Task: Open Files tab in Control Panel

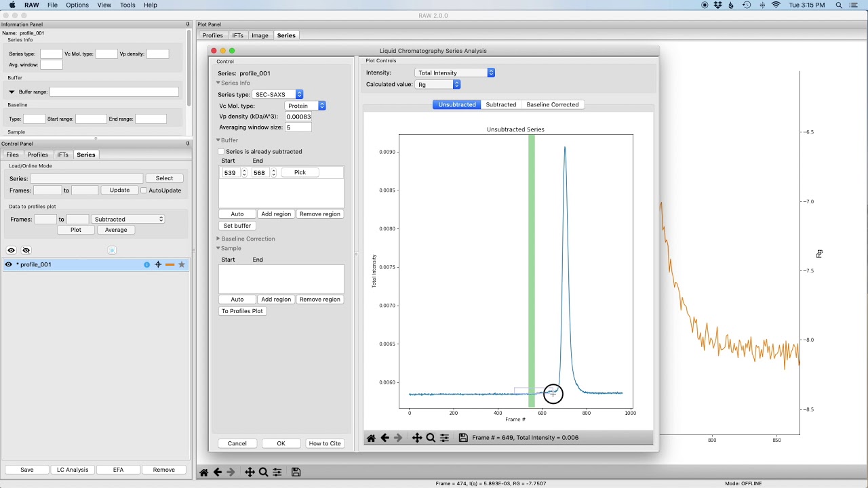Action: click(13, 155)
